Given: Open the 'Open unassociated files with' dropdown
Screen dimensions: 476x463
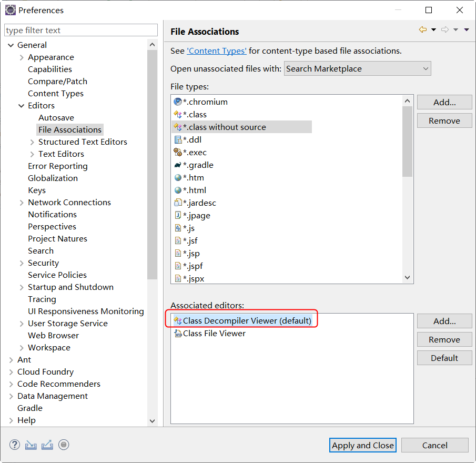Looking at the screenshot, I should tap(357, 68).
